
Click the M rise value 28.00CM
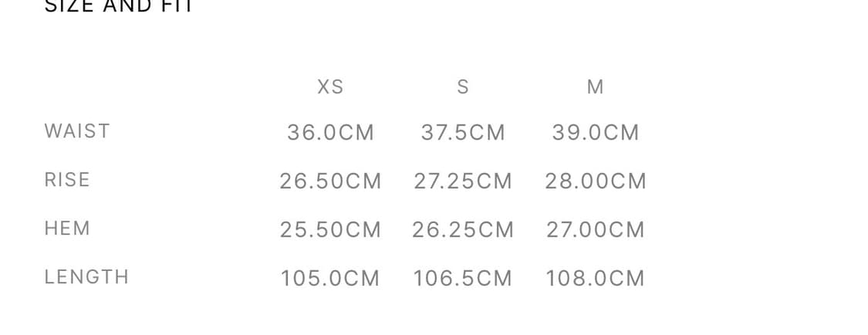[x=596, y=181]
